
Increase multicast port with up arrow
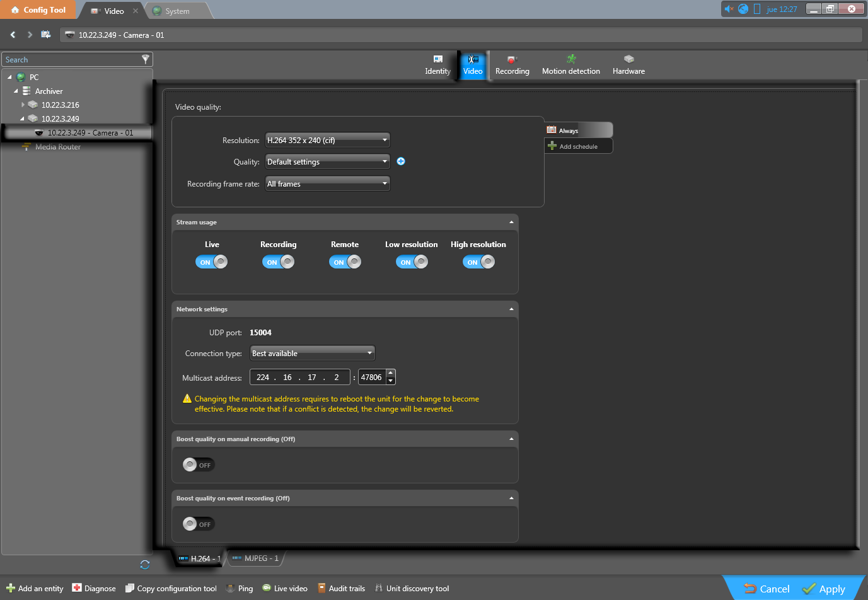(x=391, y=373)
